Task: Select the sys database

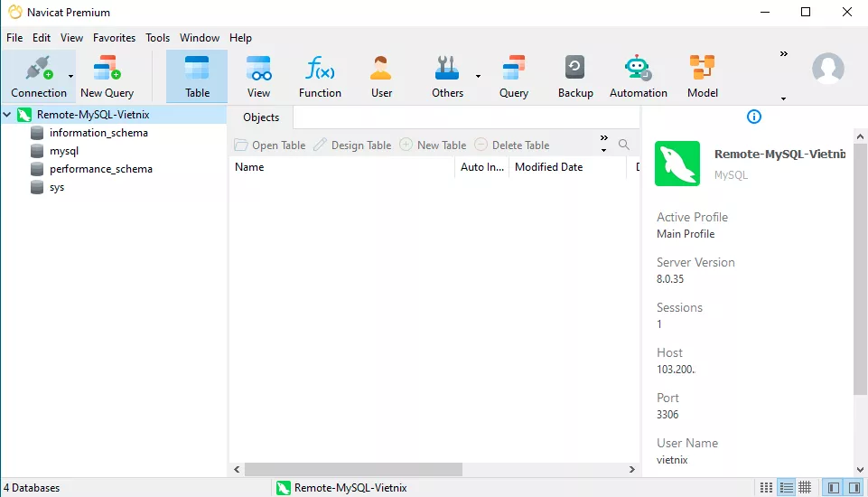Action: pos(57,187)
